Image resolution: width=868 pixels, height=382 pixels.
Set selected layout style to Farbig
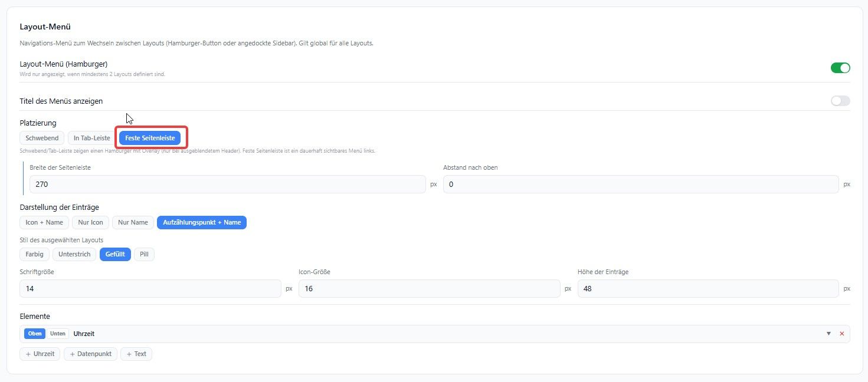[x=34, y=254]
